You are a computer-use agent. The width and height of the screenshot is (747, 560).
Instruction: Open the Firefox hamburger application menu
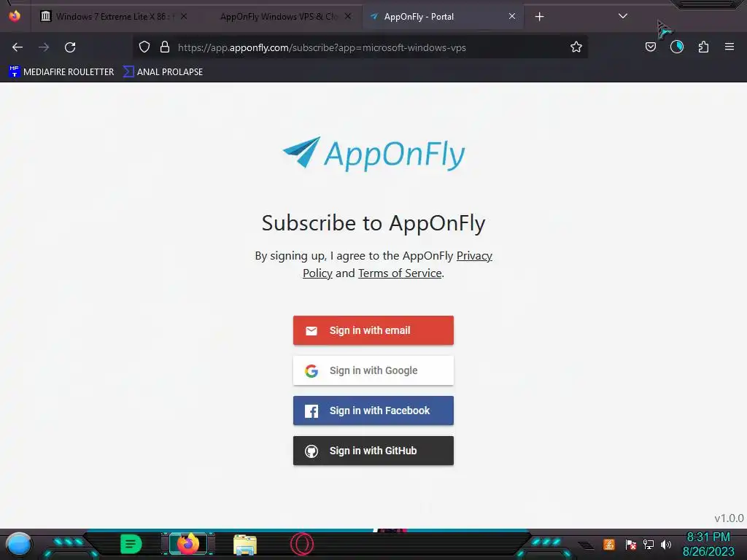point(729,47)
